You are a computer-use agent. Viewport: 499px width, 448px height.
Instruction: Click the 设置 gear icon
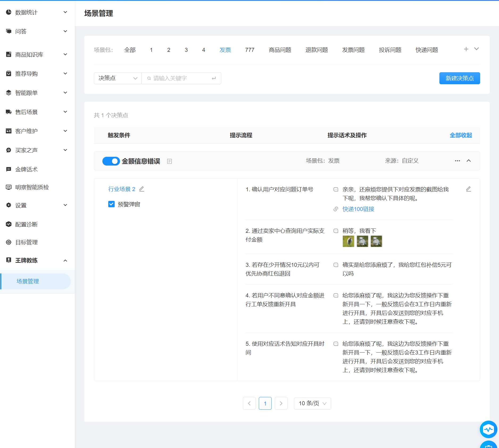coord(9,205)
